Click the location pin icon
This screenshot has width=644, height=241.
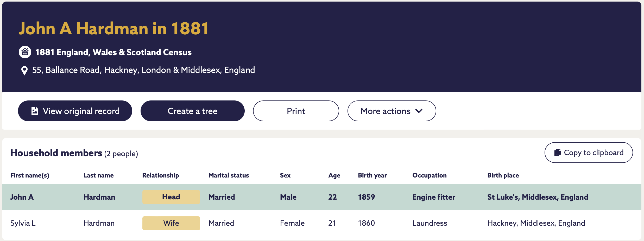pos(24,71)
